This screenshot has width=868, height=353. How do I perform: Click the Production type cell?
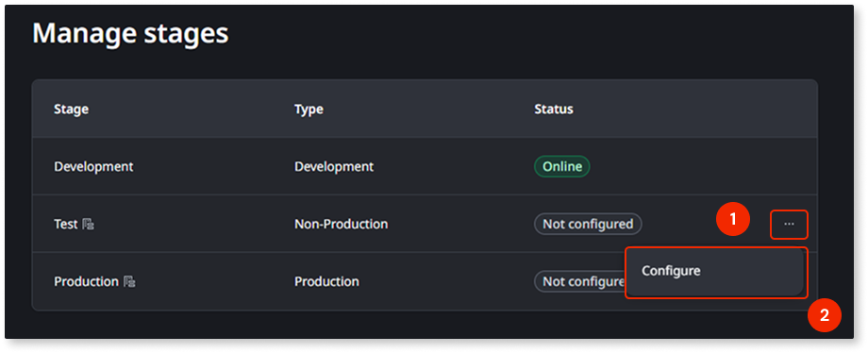tap(326, 281)
